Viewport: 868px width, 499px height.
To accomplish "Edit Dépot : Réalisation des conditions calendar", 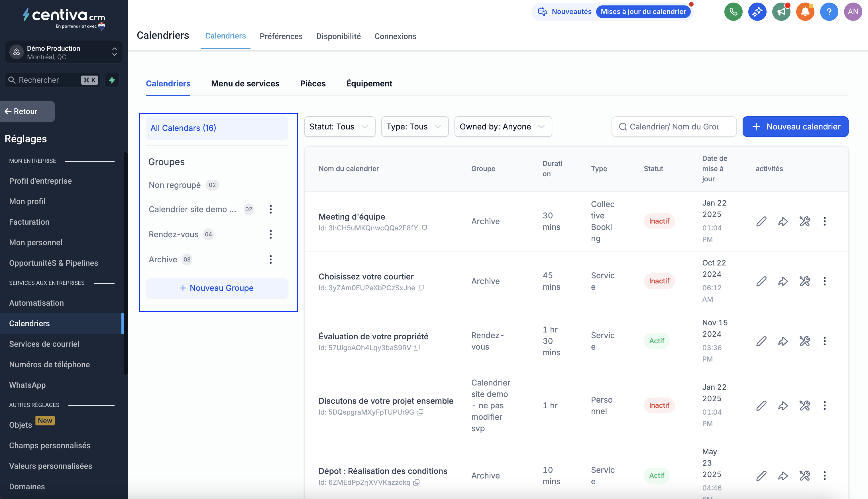I will 761,475.
